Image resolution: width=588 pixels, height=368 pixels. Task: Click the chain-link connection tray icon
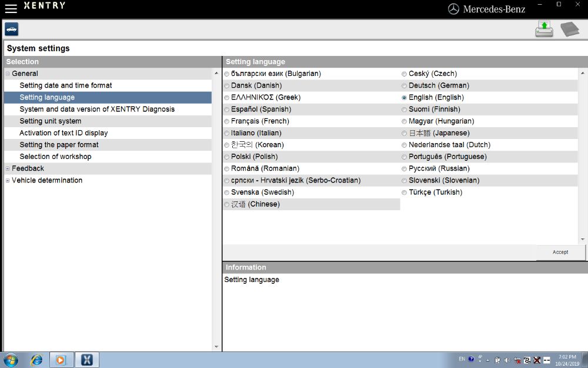pos(527,360)
